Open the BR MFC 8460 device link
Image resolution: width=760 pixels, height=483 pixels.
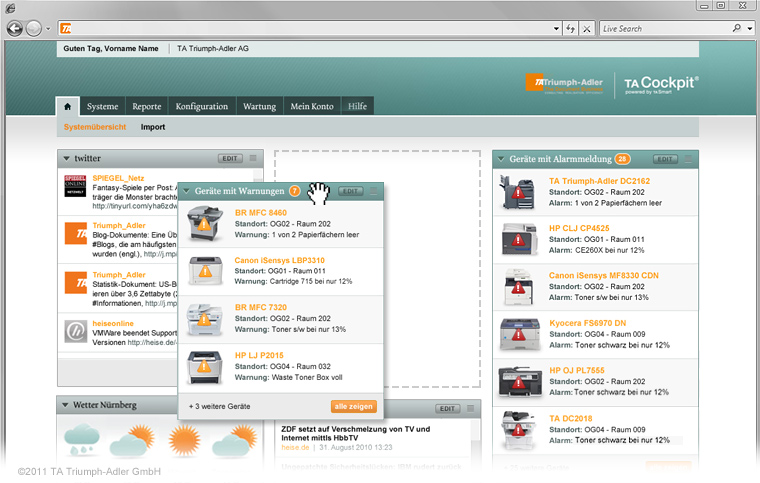(261, 213)
